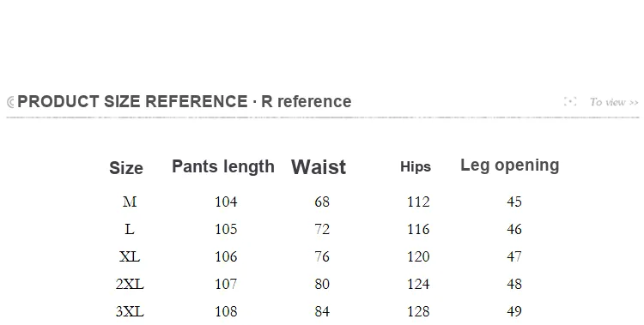Select the M size row label

pyautogui.click(x=130, y=202)
